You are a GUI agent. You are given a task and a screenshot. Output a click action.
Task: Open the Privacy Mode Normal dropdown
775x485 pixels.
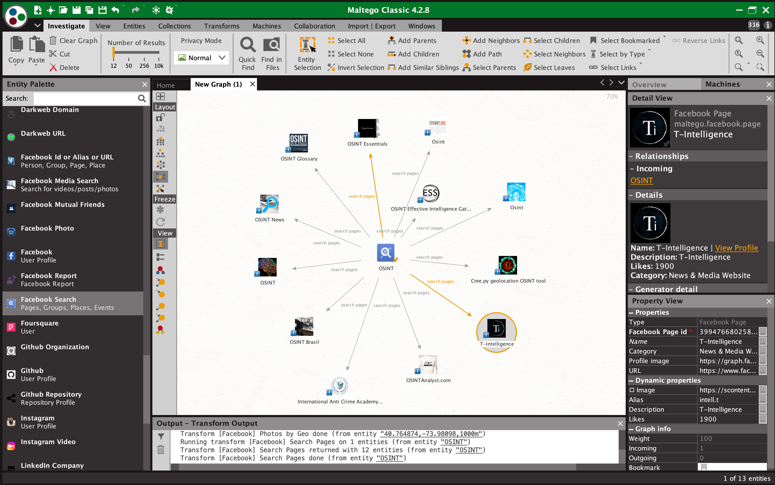point(202,58)
